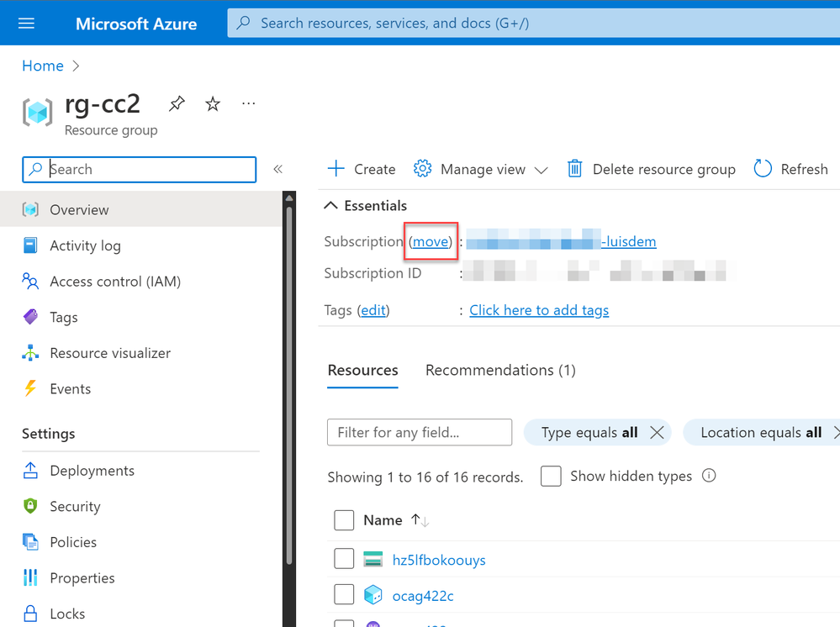The image size is (840, 627).
Task: Click the Manage view gear icon
Action: click(422, 169)
